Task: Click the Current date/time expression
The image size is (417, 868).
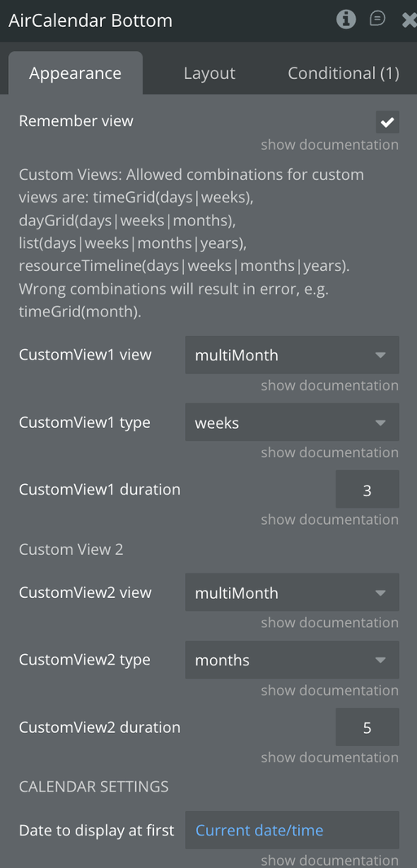Action: pyautogui.click(x=260, y=831)
